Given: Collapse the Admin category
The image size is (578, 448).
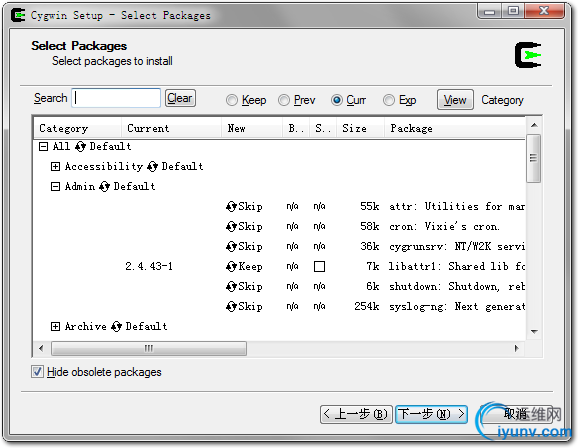Looking at the screenshot, I should point(55,187).
